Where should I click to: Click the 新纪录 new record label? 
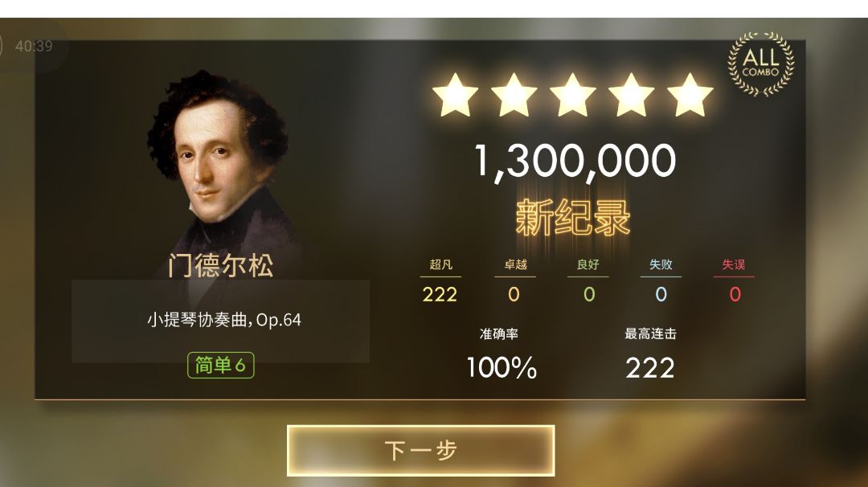(573, 218)
